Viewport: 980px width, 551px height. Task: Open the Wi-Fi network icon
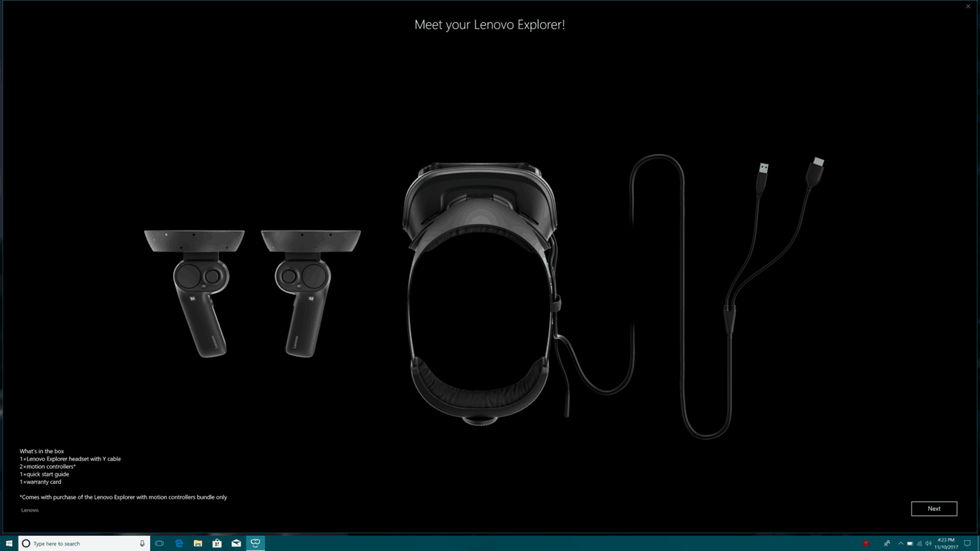click(x=919, y=544)
